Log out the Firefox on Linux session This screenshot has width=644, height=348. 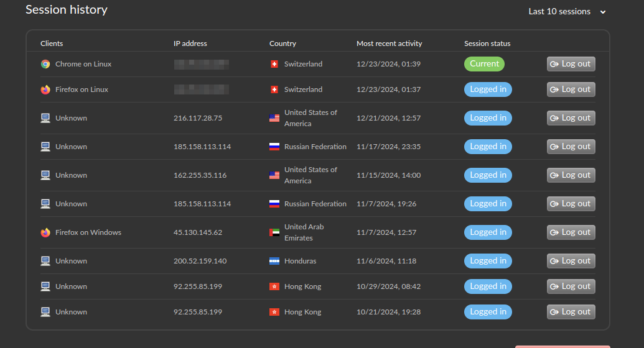click(x=571, y=89)
